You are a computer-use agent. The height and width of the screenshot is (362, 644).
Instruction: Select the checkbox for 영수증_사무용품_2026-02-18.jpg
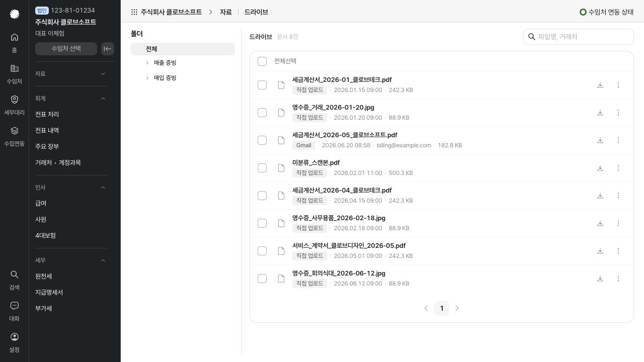click(x=262, y=223)
